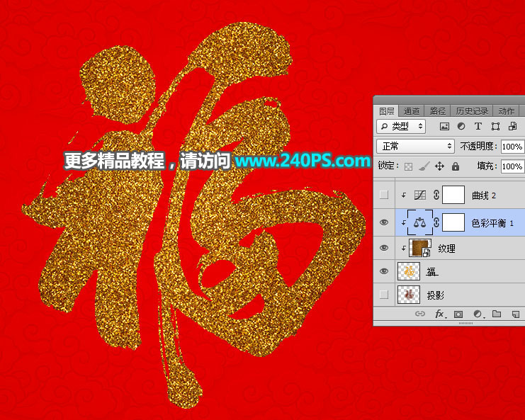Open the 路径 tab
The height and width of the screenshot is (420, 525).
pyautogui.click(x=438, y=111)
